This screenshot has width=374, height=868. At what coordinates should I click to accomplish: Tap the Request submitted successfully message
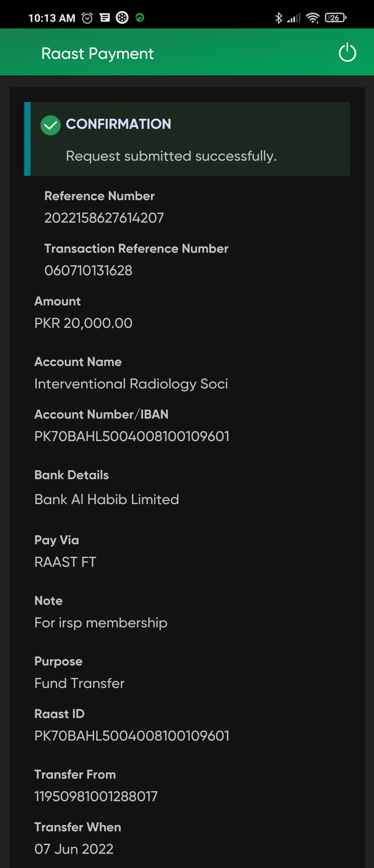pyautogui.click(x=171, y=156)
